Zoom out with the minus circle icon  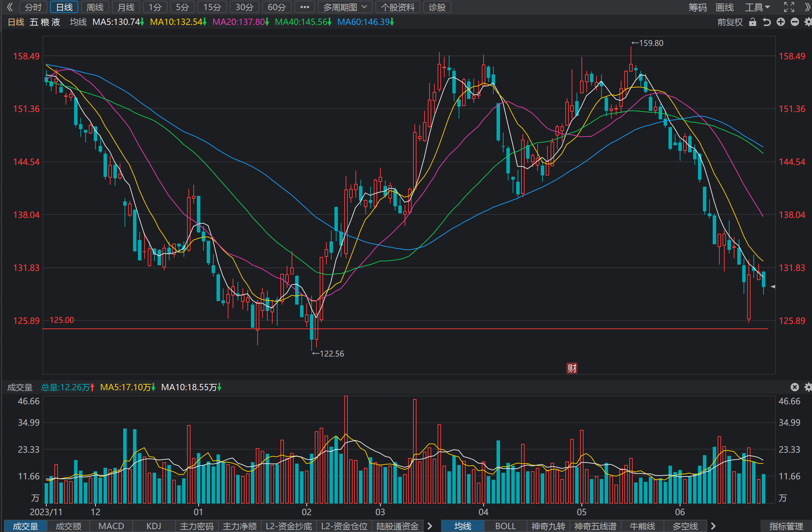pos(795,22)
